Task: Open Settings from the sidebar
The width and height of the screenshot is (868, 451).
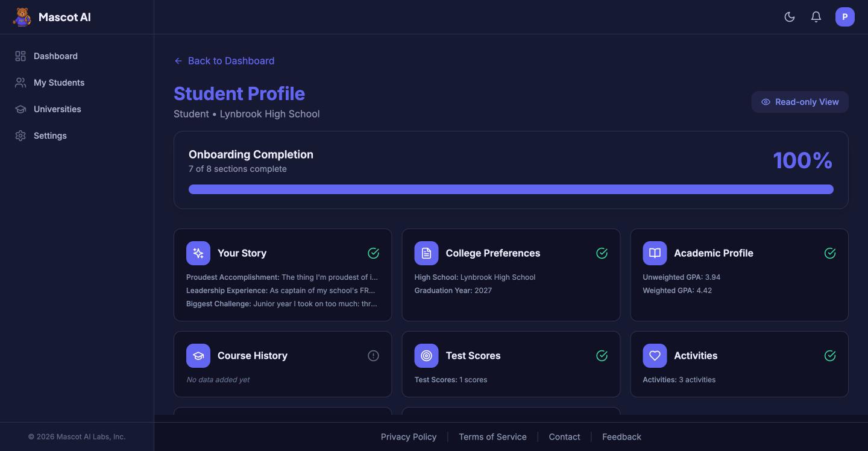Action: (x=77, y=136)
